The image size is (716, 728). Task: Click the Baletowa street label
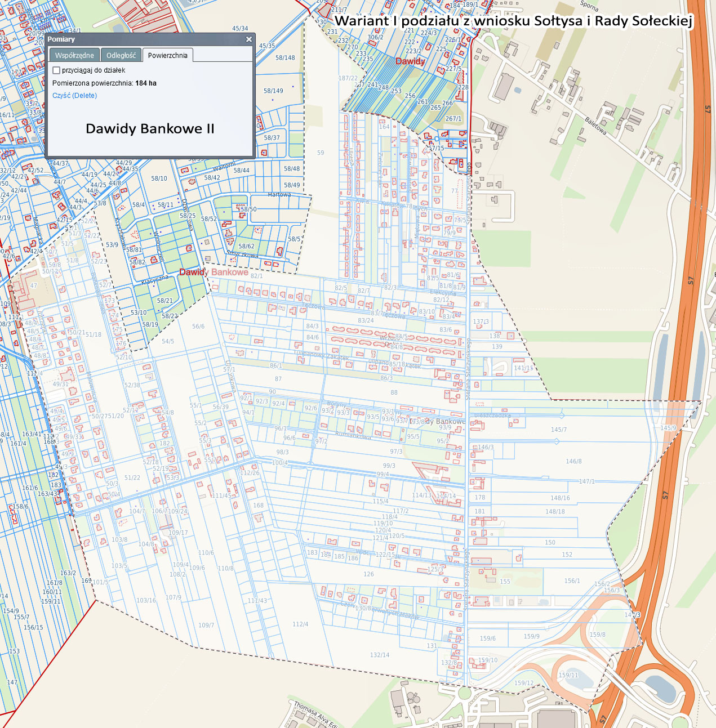click(x=595, y=126)
